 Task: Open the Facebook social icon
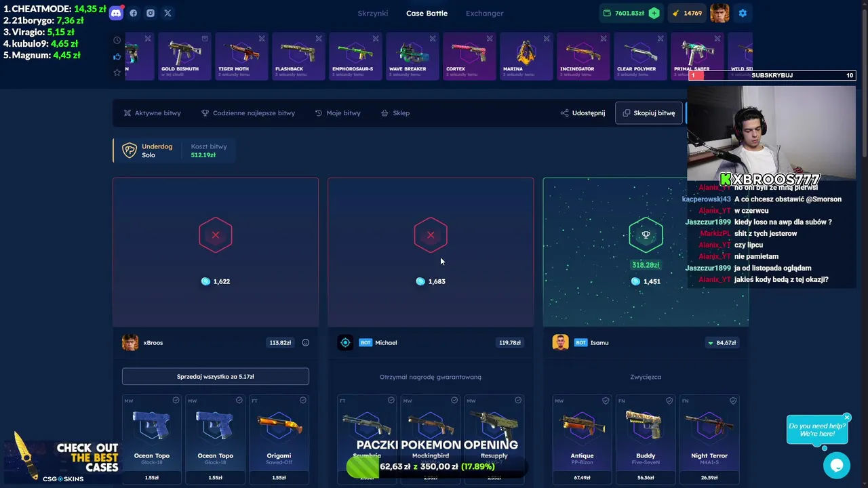pos(134,13)
